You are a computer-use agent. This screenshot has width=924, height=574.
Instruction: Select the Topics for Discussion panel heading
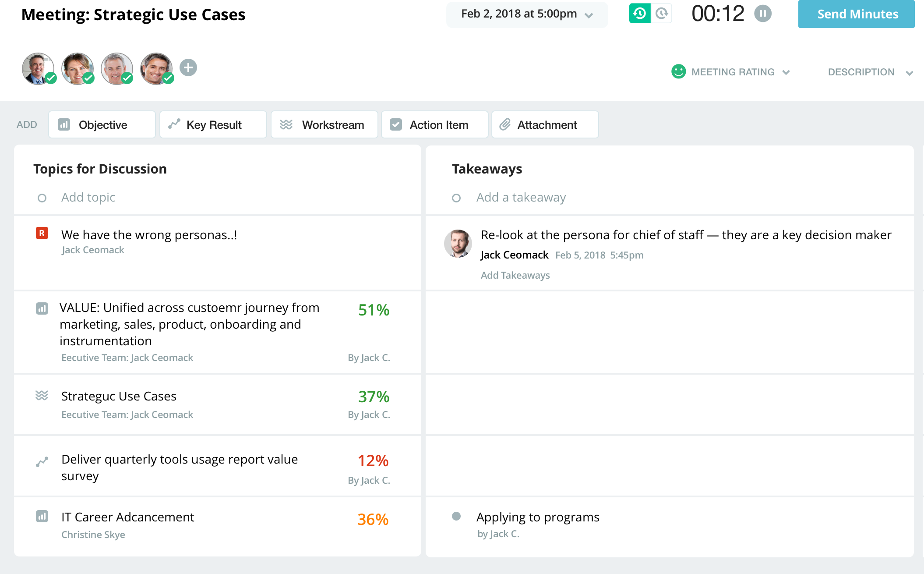coord(99,169)
